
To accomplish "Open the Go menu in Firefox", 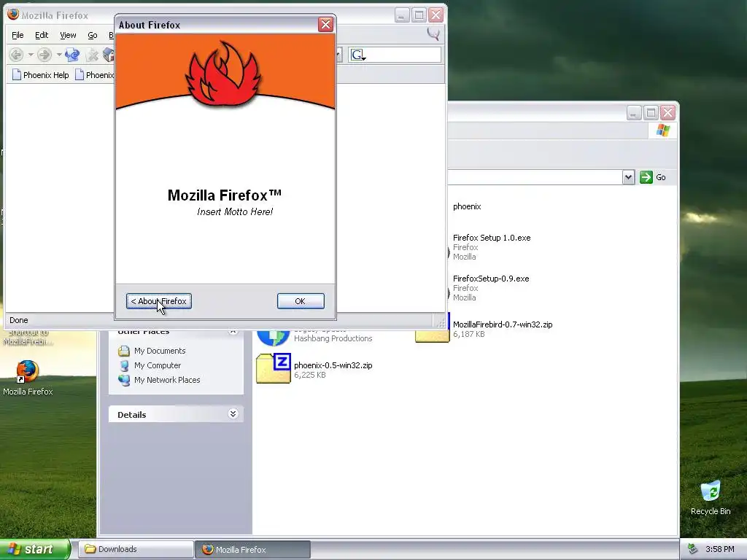I will (93, 35).
